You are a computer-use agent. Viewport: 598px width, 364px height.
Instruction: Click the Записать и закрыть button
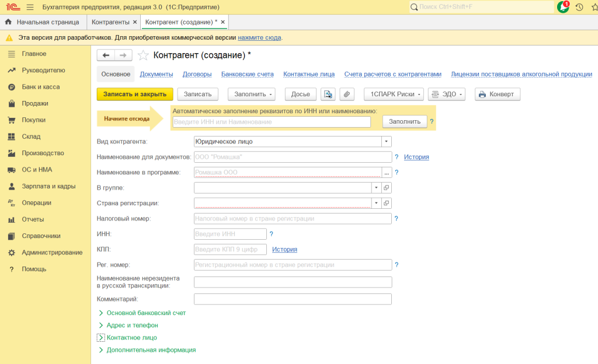pyautogui.click(x=135, y=94)
